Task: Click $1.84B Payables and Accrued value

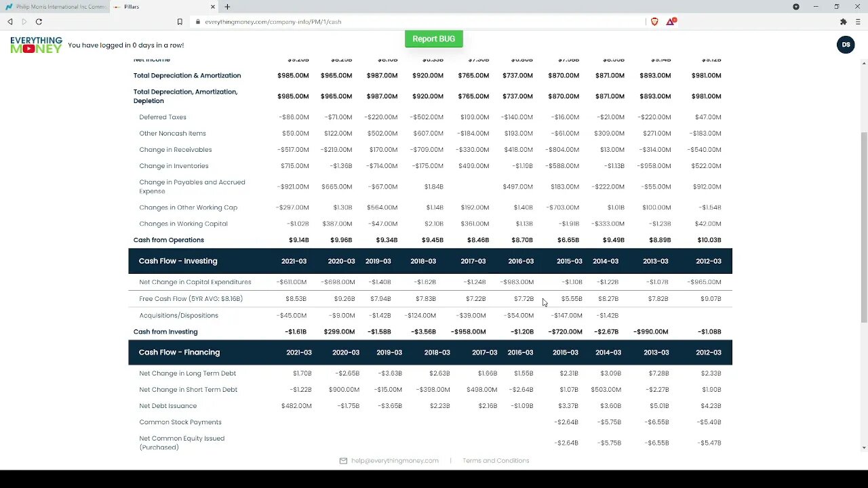Action: coord(433,186)
